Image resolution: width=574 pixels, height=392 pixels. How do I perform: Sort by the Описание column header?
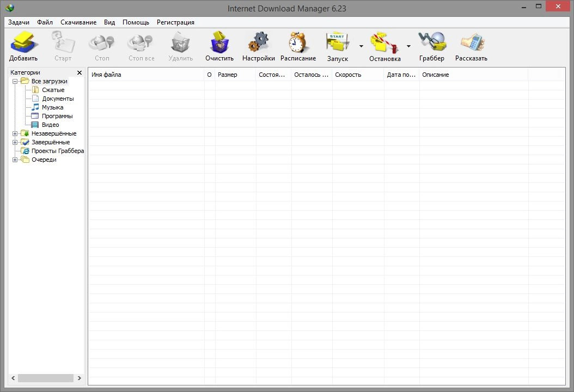point(474,75)
